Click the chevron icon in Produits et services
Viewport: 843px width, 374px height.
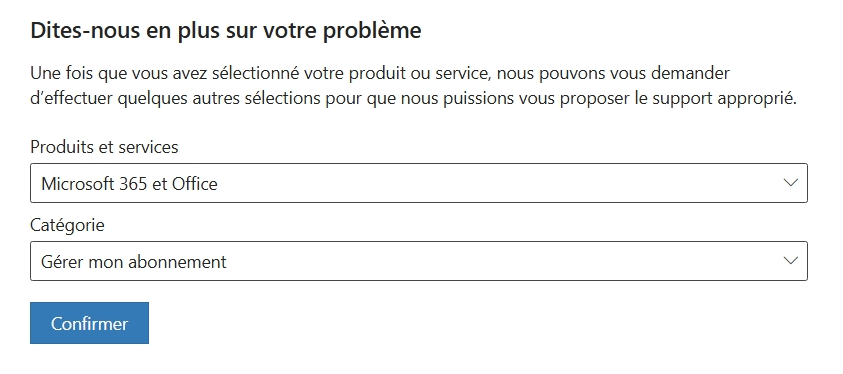click(790, 183)
